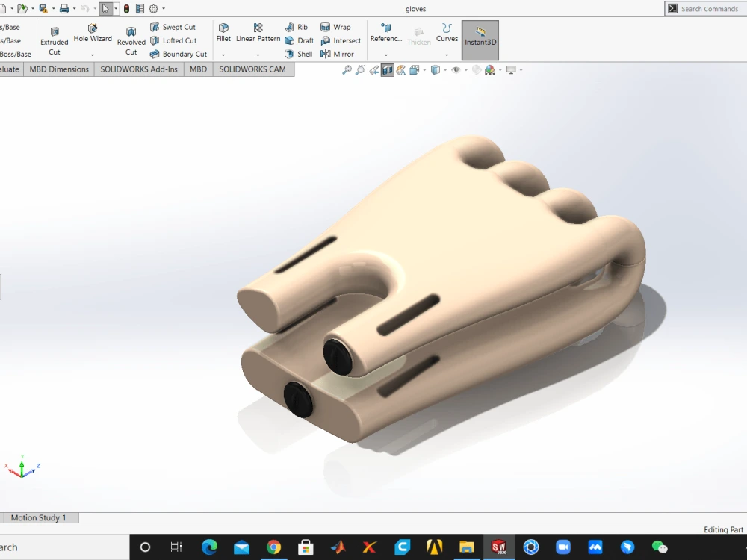Open WeChat from the taskbar
Screen dimensions: 747x560
pos(660,547)
